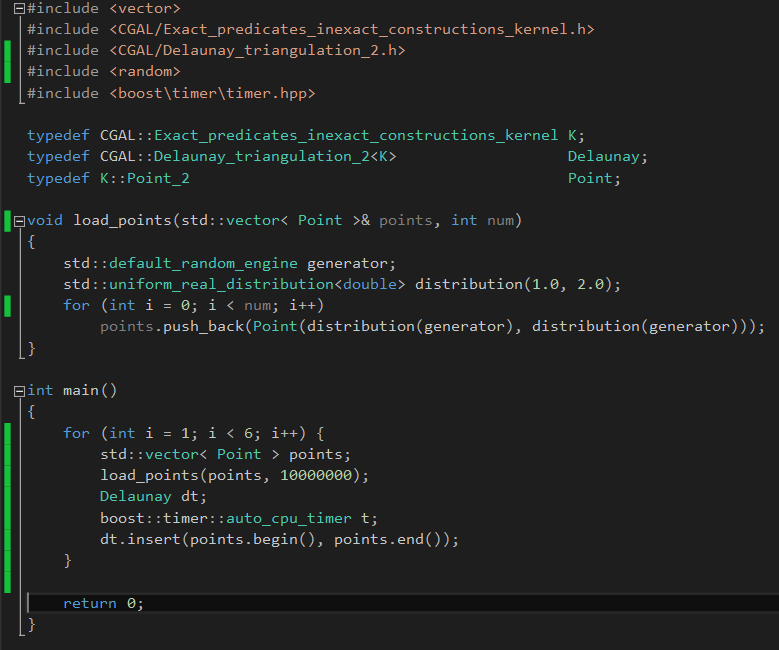Click 'dt.insert(points.begin(), points.end());' line

279,540
